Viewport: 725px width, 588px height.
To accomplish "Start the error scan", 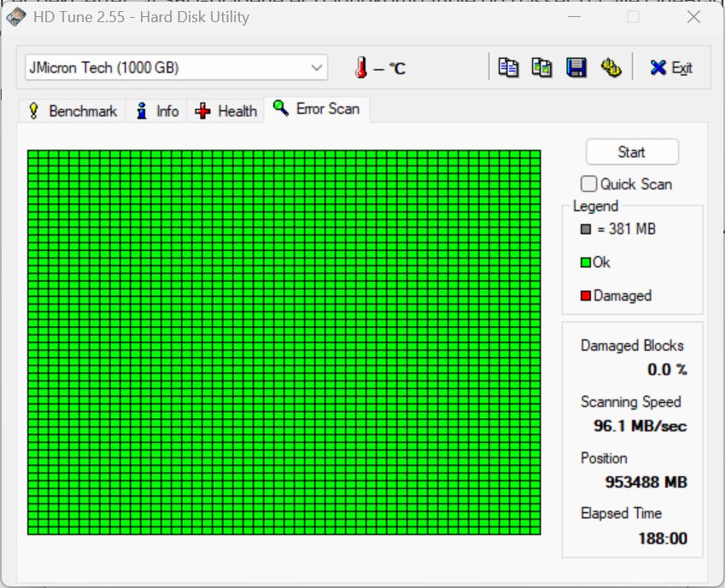I will pyautogui.click(x=632, y=152).
